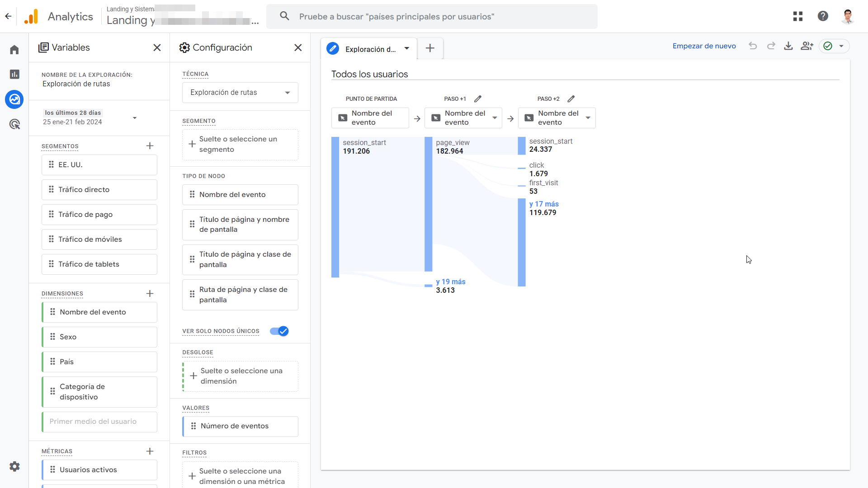This screenshot has width=868, height=488.
Task: Open Admin with the gear icon
Action: pyautogui.click(x=14, y=466)
